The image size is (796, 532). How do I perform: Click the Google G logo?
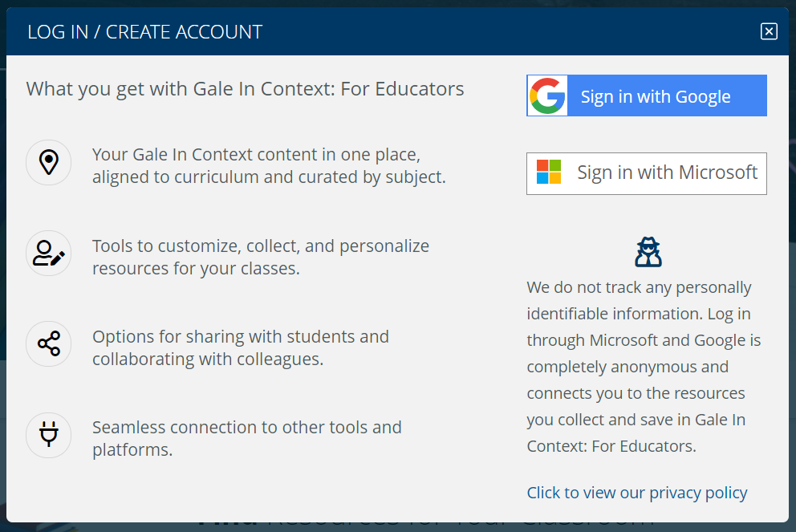[x=547, y=96]
